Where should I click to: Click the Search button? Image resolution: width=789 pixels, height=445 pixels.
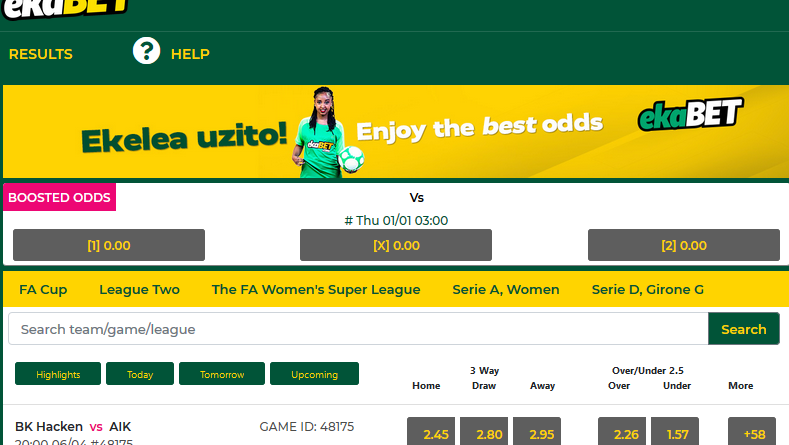[x=744, y=329]
